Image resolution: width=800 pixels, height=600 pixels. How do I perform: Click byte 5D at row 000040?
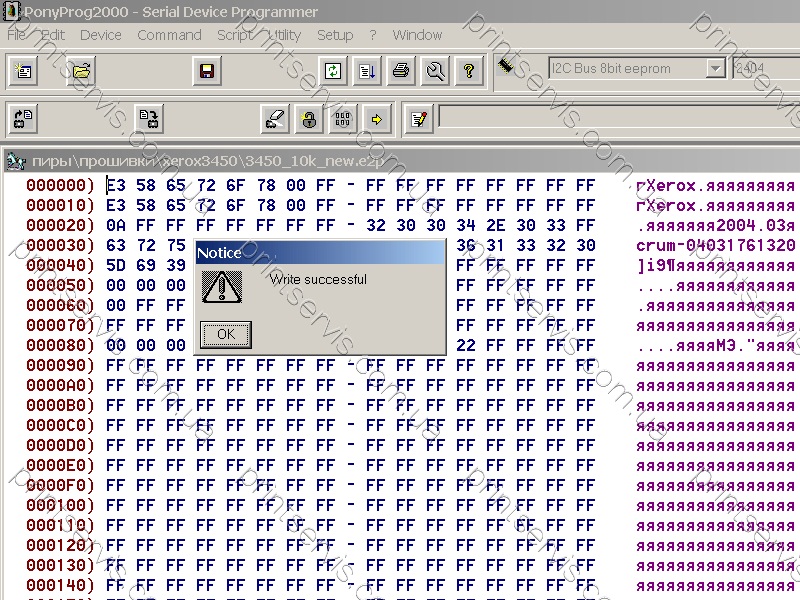coord(115,265)
